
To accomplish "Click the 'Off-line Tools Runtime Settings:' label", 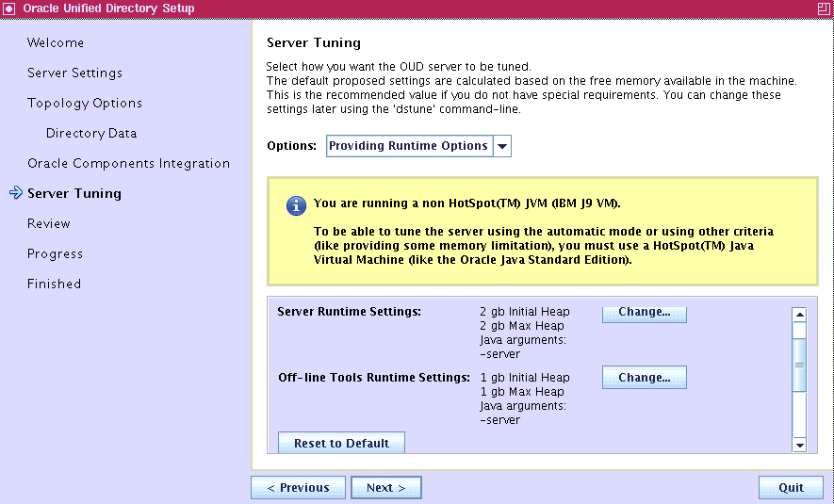I will tap(374, 378).
